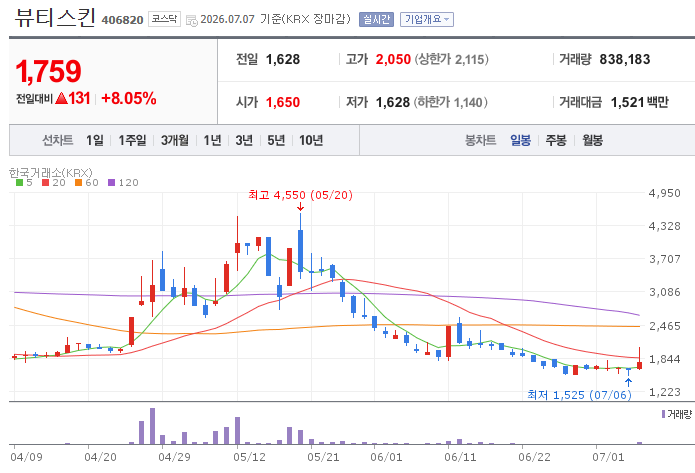Click the 05/21 date axis label
The width and height of the screenshot is (695, 473).
pyautogui.click(x=323, y=457)
